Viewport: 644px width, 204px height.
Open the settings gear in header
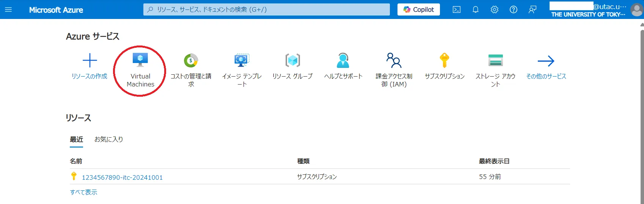pyautogui.click(x=495, y=9)
